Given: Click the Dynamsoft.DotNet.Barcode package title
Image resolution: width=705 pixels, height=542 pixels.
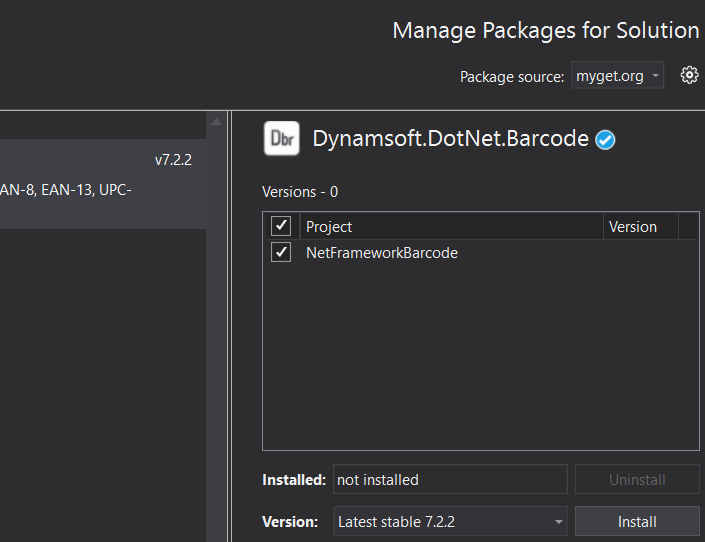Looking at the screenshot, I should (450, 139).
